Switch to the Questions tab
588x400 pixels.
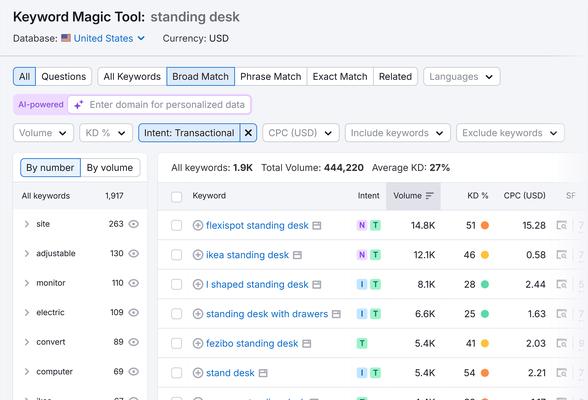[x=64, y=77]
